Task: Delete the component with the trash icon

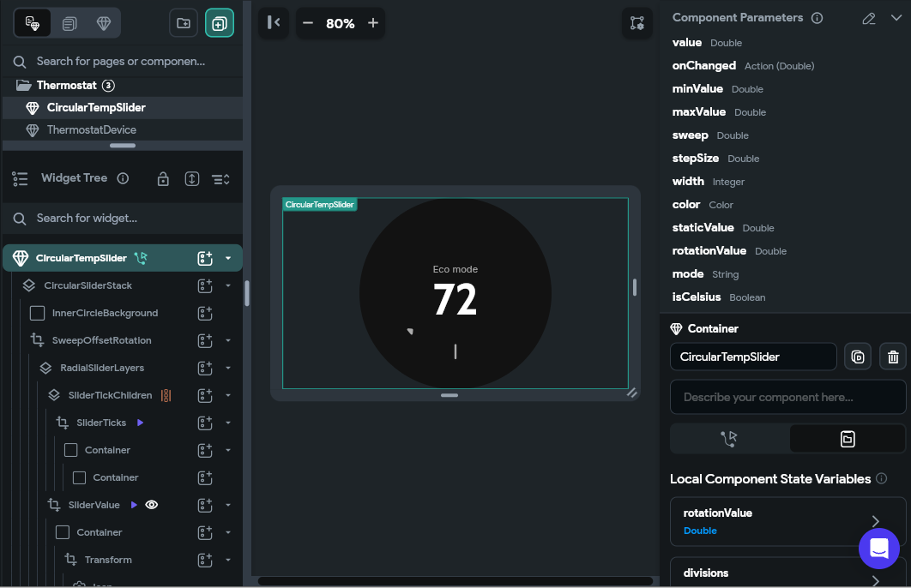Action: 893,357
